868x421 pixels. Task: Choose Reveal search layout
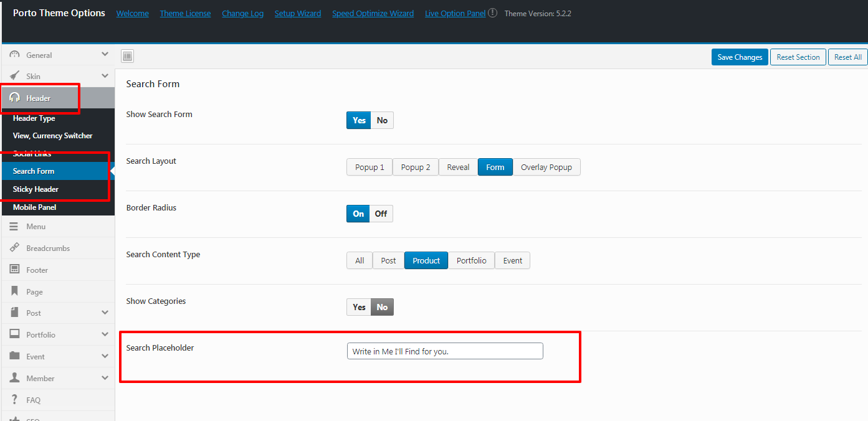(458, 167)
